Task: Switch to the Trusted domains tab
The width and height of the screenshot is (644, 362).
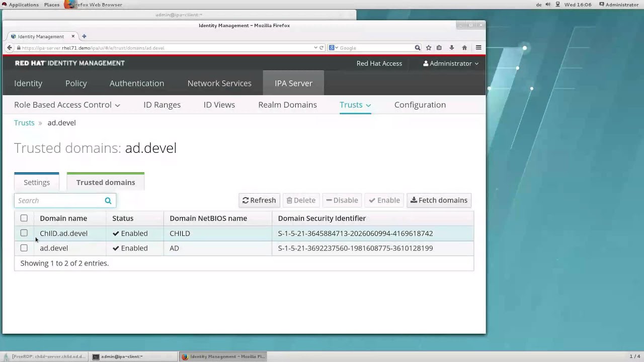Action: coord(106,183)
